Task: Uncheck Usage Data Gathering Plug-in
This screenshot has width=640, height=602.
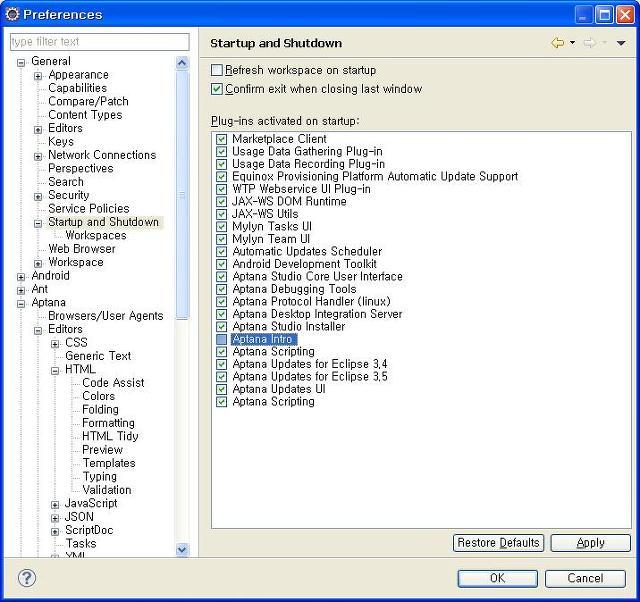Action: click(221, 152)
